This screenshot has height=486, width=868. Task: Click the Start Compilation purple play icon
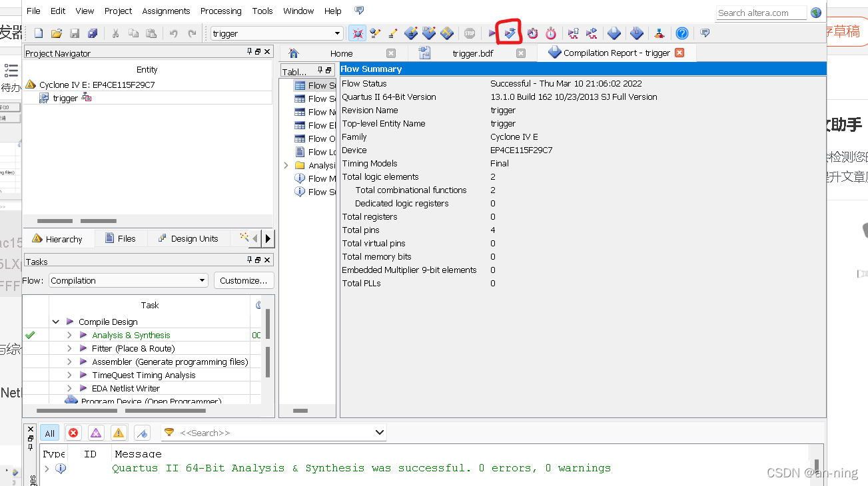point(492,33)
